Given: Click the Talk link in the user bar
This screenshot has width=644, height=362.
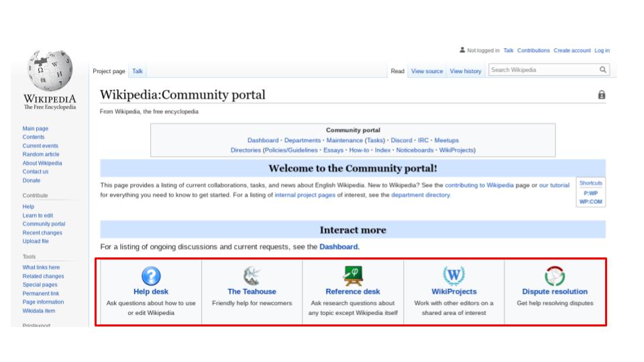Looking at the screenshot, I should [x=508, y=50].
